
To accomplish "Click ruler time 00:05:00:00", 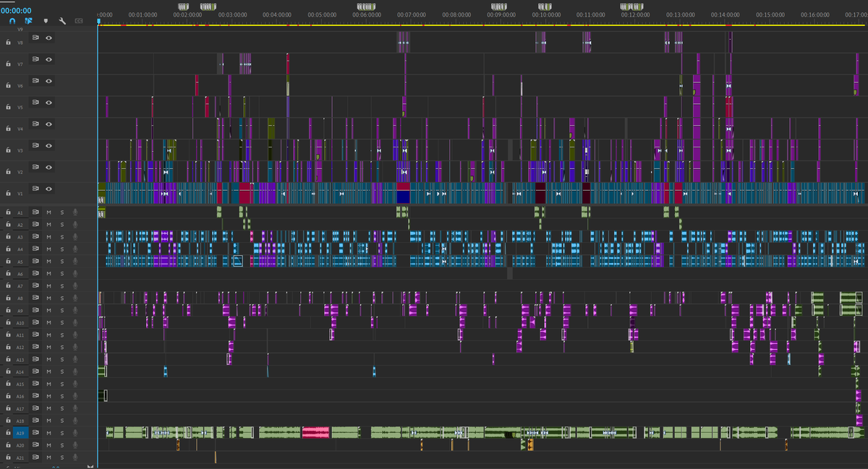I will pyautogui.click(x=322, y=14).
